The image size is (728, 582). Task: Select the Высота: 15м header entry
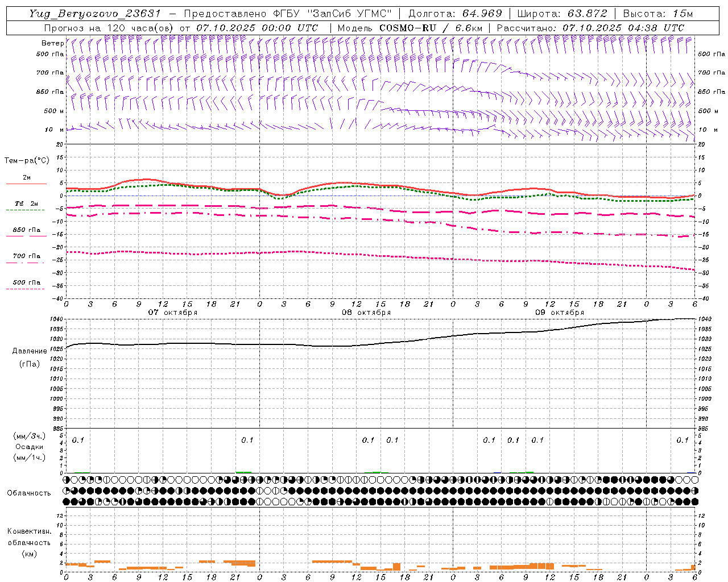tap(658, 14)
